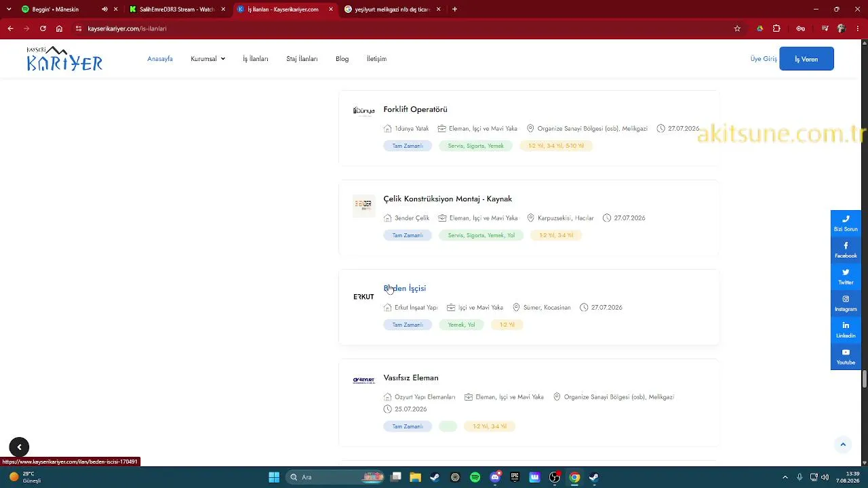Open Staj İlanları in the navigation

tap(302, 59)
